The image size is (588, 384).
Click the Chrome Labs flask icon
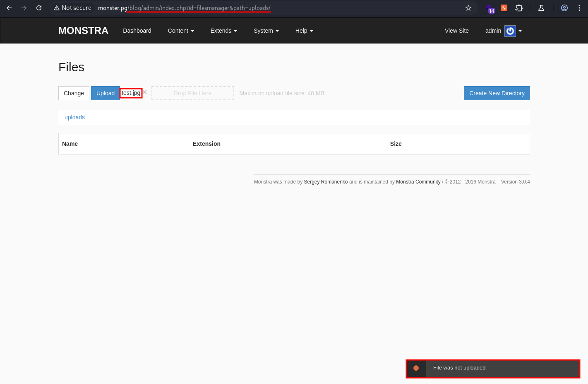click(541, 8)
